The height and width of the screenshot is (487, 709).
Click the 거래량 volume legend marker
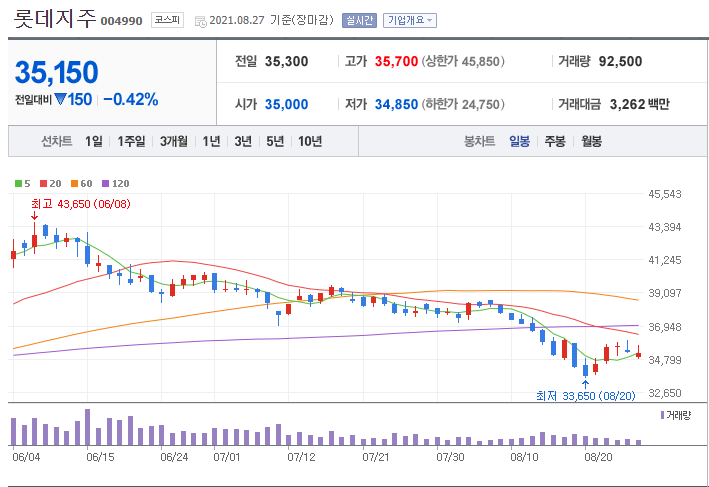click(663, 415)
